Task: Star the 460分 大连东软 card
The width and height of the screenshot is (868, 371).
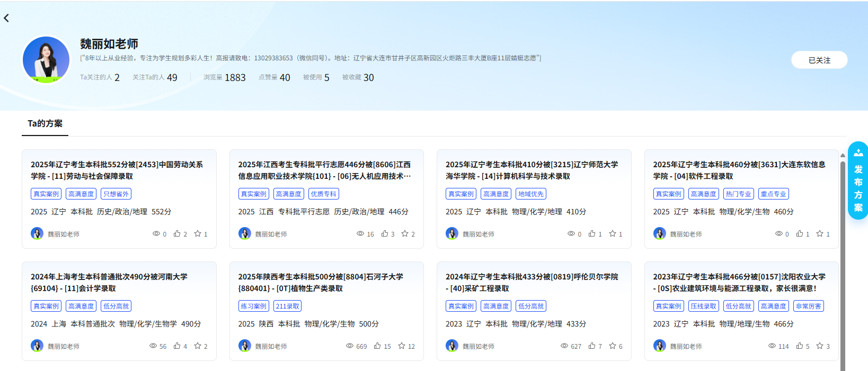Action: pos(820,233)
